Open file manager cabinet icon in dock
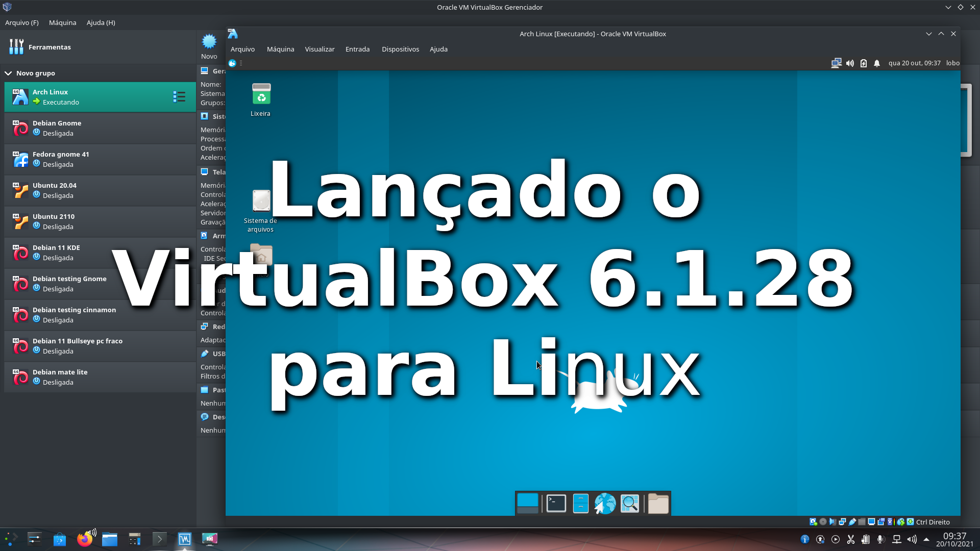The image size is (980, 551). point(581,504)
